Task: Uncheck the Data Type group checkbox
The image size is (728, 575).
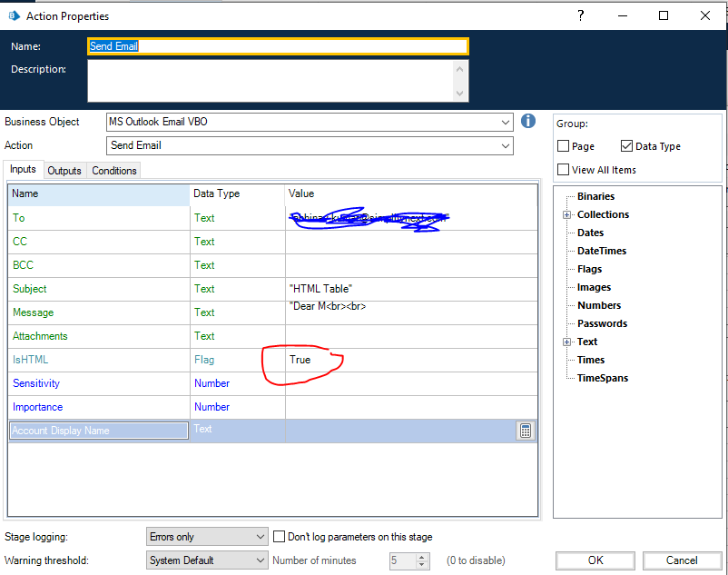Action: click(626, 146)
